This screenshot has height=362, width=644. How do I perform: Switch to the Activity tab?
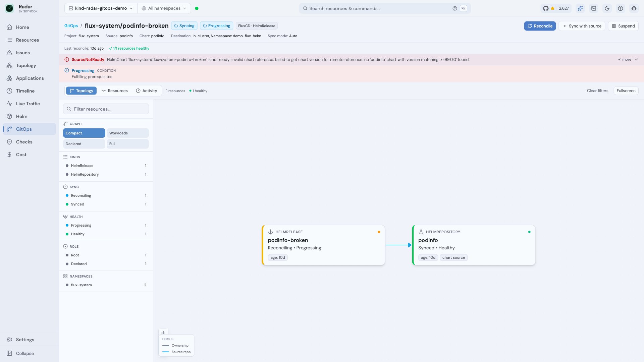click(x=146, y=91)
